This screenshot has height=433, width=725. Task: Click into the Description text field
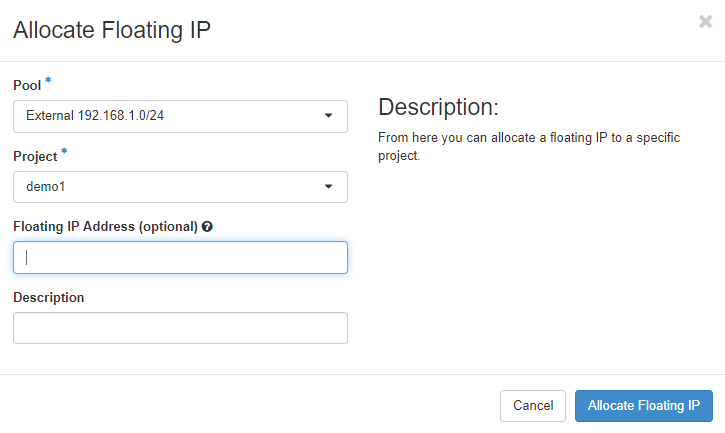coord(180,328)
